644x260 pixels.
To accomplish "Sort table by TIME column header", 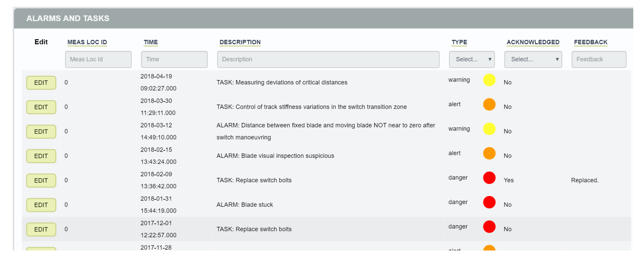I will point(151,42).
